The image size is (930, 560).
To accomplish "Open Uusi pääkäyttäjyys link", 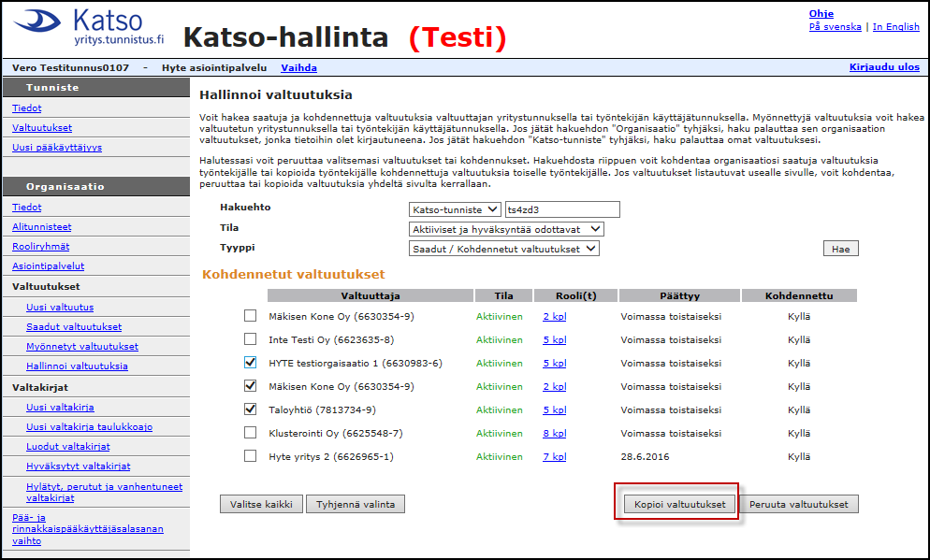I will coord(57,147).
